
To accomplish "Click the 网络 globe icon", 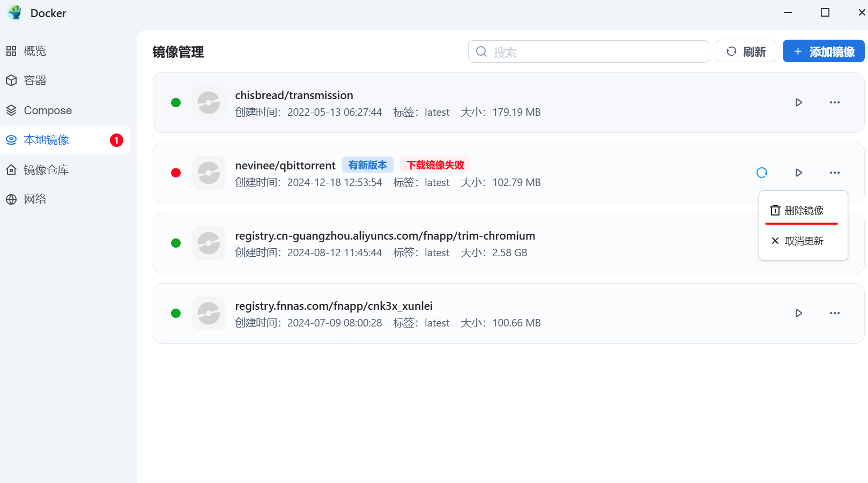I will [11, 199].
